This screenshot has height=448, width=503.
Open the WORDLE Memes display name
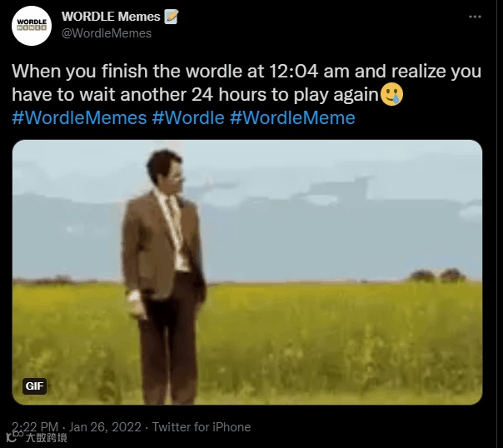(x=111, y=17)
